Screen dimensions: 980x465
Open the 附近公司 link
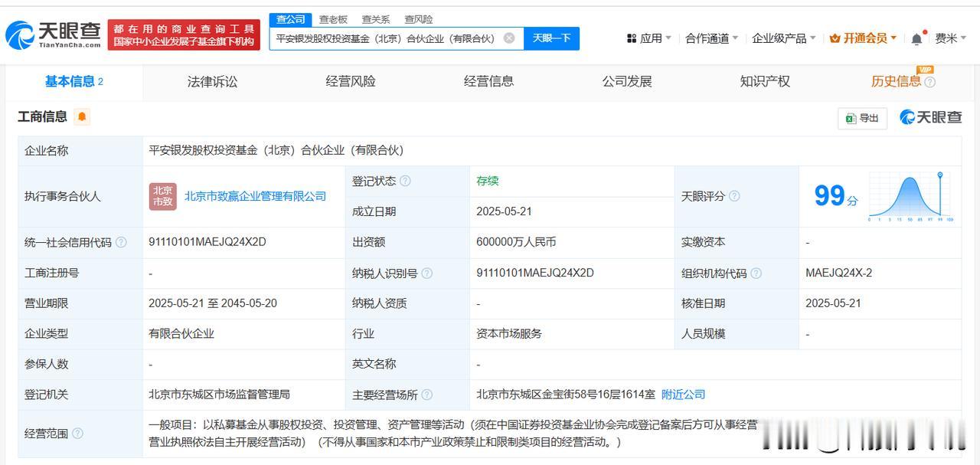coord(683,395)
